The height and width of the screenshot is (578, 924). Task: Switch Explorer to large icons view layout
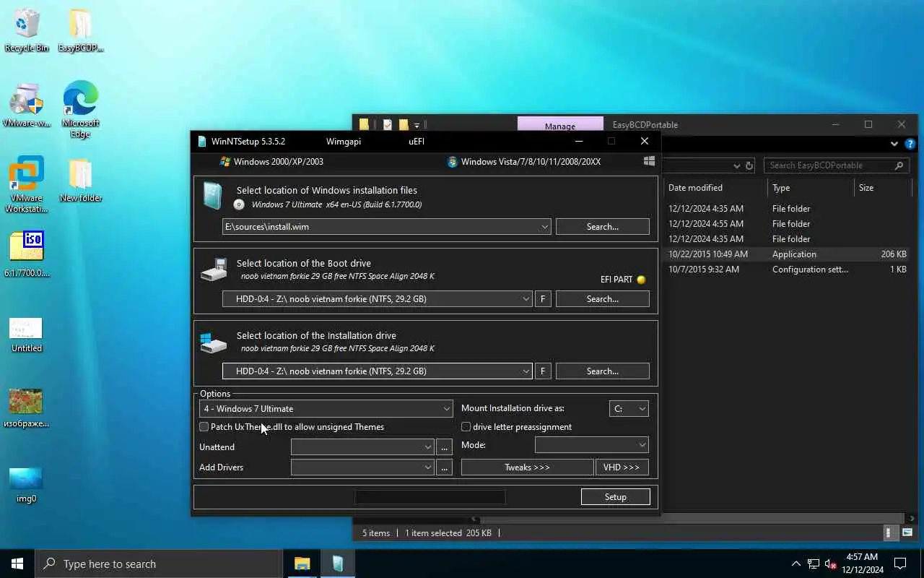(x=907, y=533)
